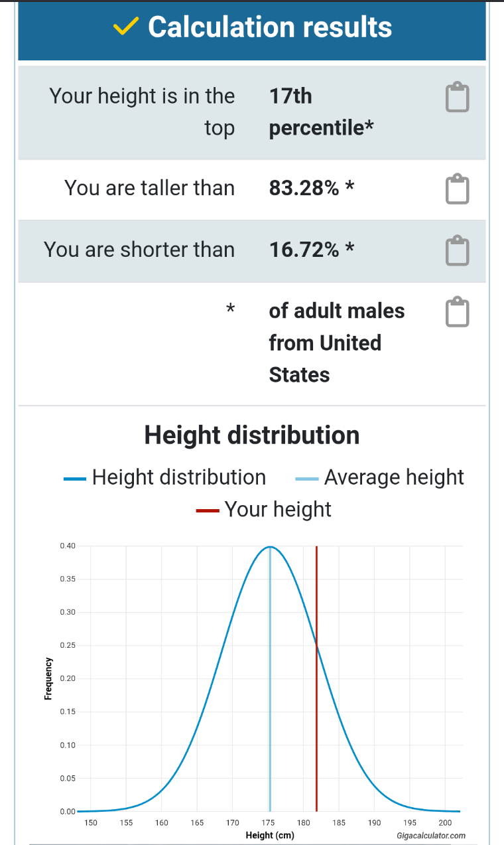Copy the 'shorter than 16.72%' result
Image resolution: width=504 pixels, height=845 pixels.
tap(457, 250)
